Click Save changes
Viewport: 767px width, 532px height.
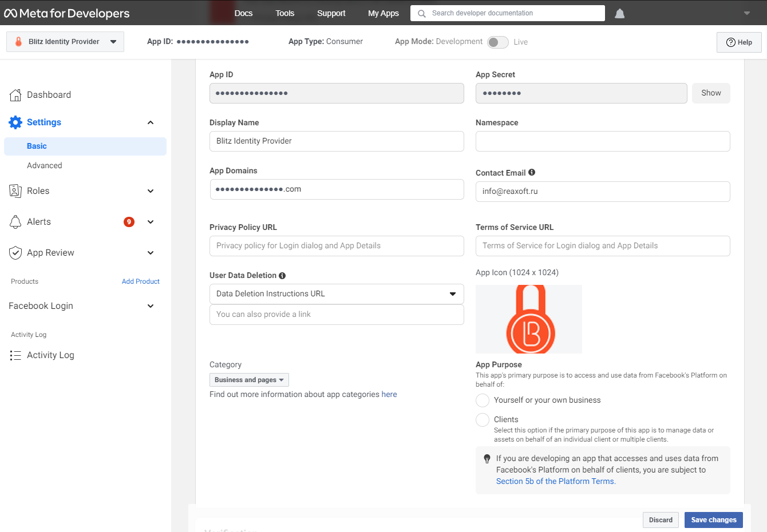tap(714, 520)
